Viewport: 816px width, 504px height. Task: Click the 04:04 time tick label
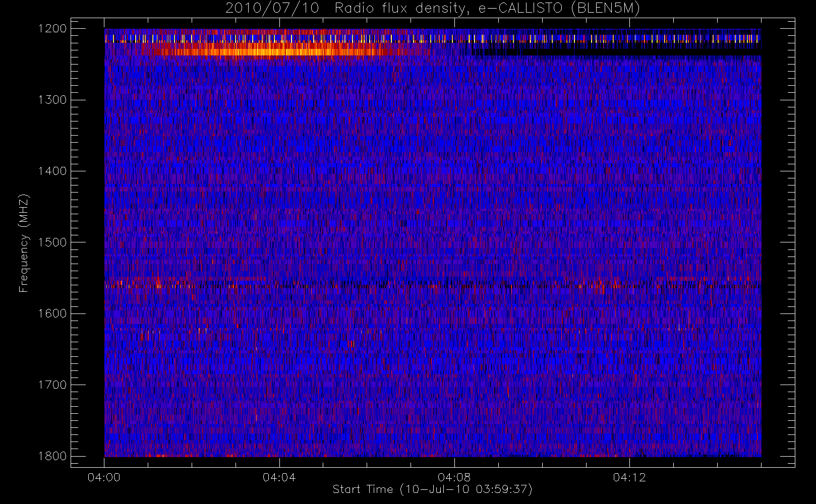pos(279,477)
